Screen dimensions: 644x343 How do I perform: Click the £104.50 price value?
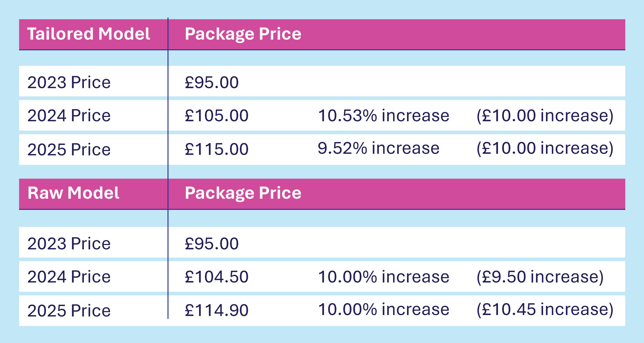(217, 277)
